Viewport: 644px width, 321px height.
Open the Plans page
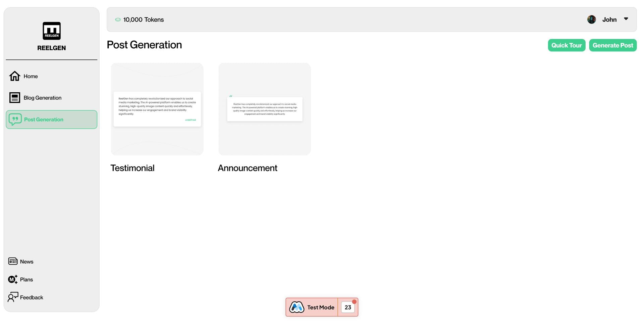(20, 279)
